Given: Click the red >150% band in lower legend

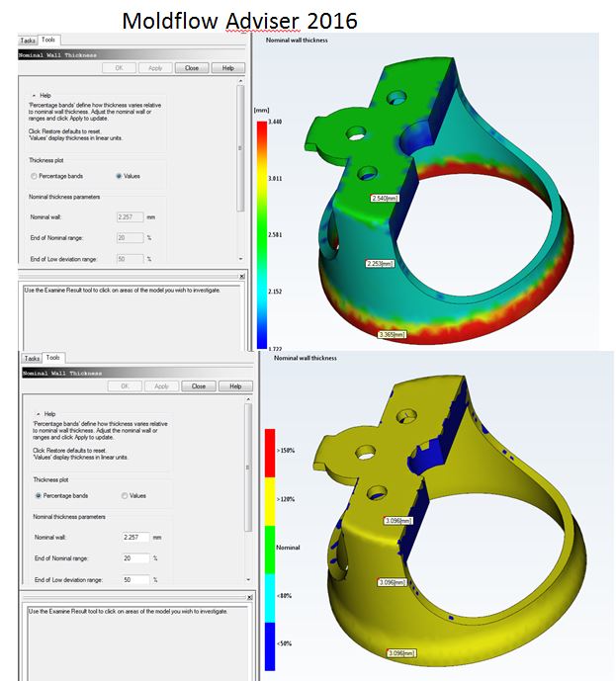Looking at the screenshot, I should [x=270, y=453].
